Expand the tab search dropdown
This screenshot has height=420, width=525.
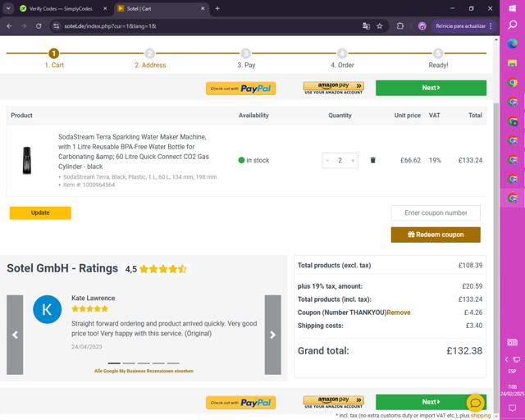coord(8,9)
